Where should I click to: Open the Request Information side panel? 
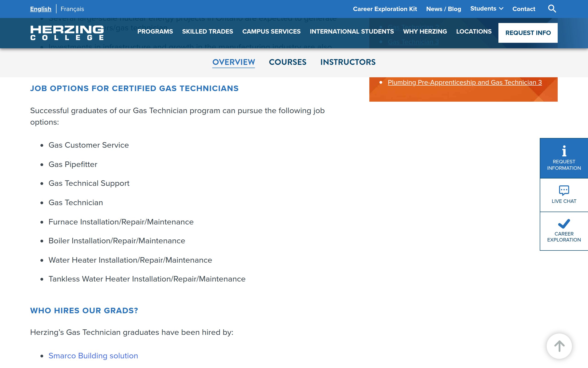(x=564, y=158)
